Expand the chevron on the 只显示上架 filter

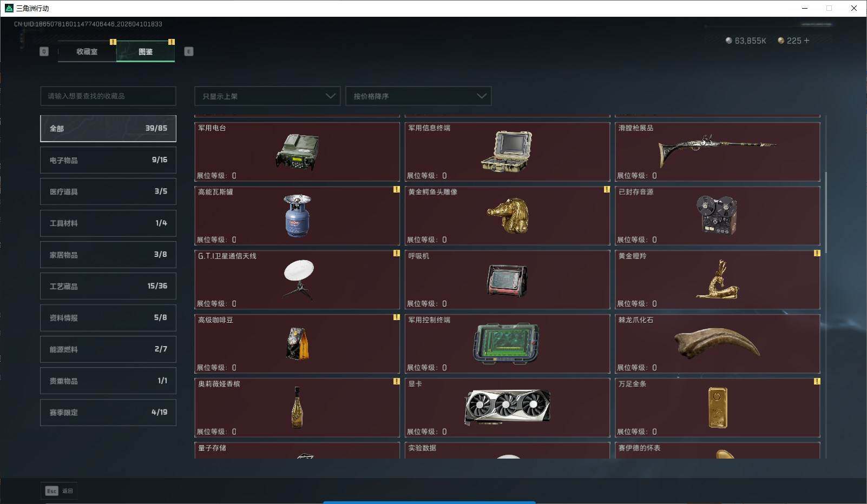pyautogui.click(x=330, y=96)
